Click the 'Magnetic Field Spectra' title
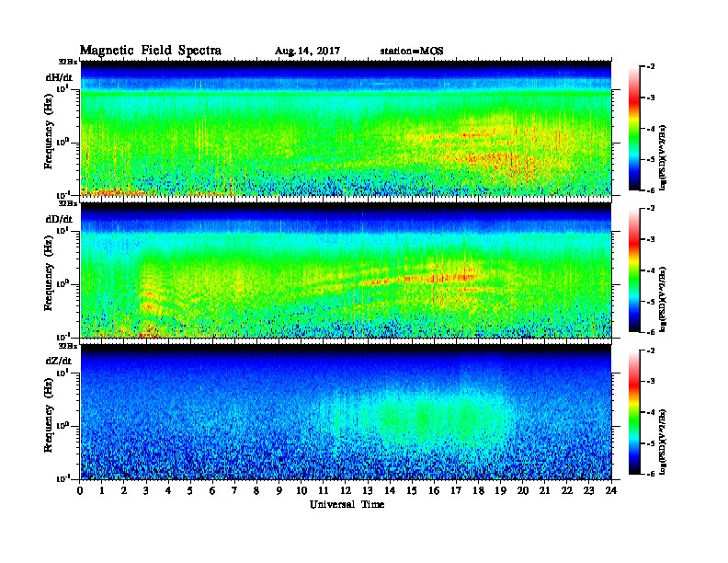The height and width of the screenshot is (563, 728). pyautogui.click(x=151, y=51)
